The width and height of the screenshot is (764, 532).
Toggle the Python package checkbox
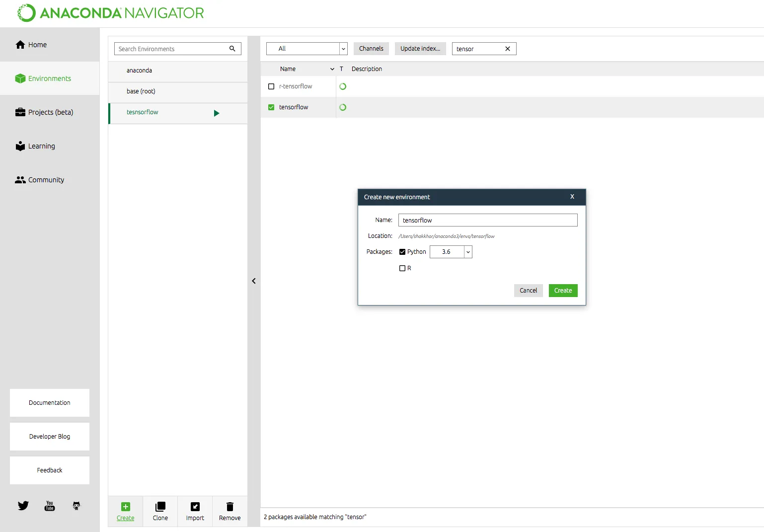pos(402,252)
